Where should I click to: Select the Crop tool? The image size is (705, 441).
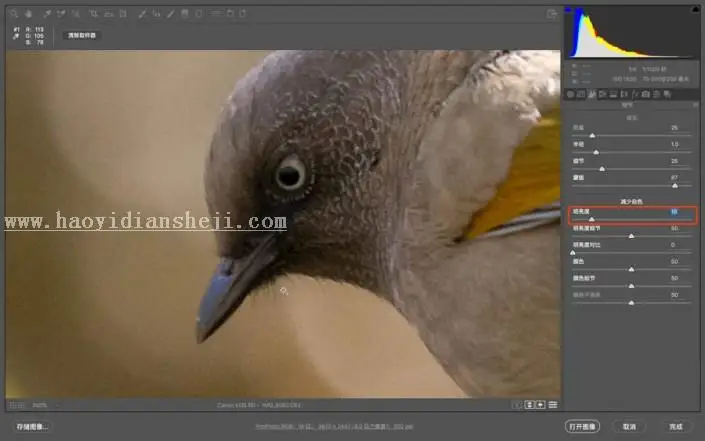point(94,14)
